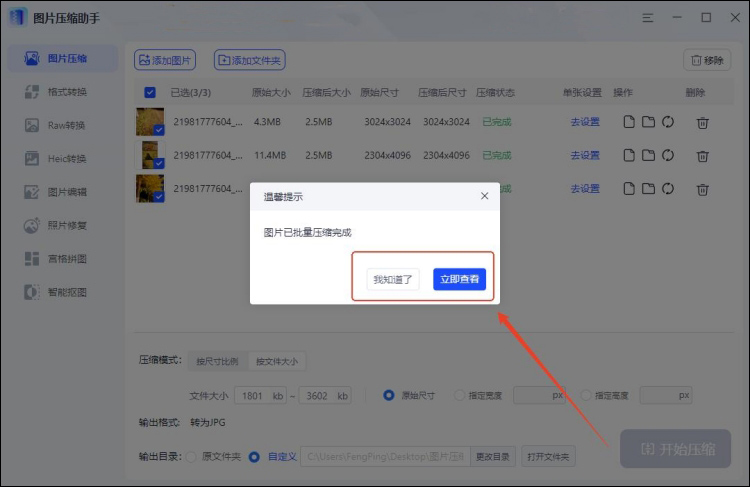Open file icon in third image row
Viewport: 750px width, 487px height.
point(629,189)
